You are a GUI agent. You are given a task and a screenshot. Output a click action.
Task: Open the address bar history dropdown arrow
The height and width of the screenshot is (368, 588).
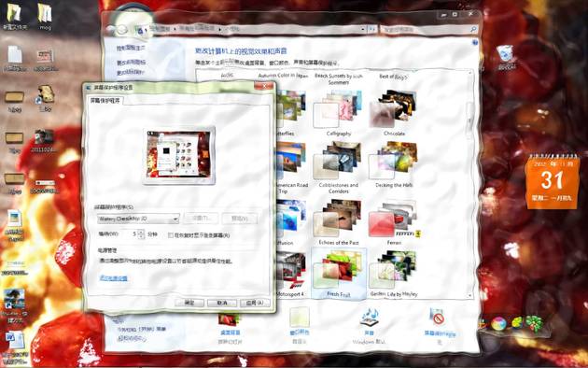363,29
